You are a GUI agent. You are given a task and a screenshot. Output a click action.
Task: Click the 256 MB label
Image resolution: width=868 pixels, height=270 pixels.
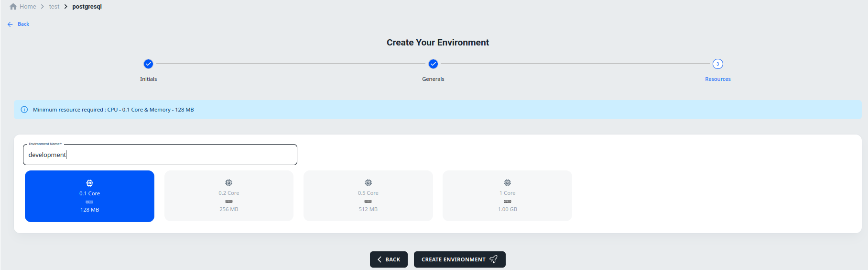(x=229, y=209)
